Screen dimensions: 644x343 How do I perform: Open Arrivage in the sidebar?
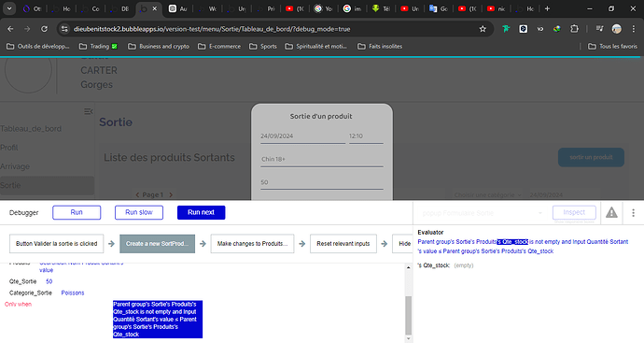(15, 166)
